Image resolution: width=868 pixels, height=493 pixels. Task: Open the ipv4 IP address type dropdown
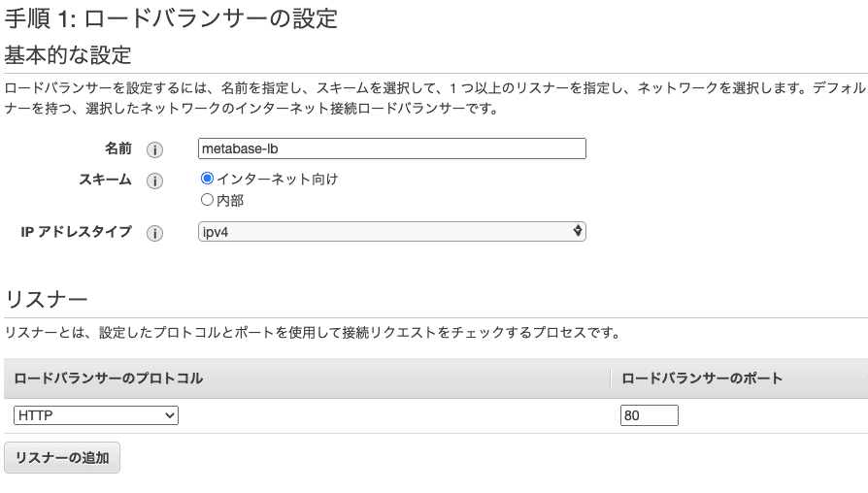pos(392,231)
